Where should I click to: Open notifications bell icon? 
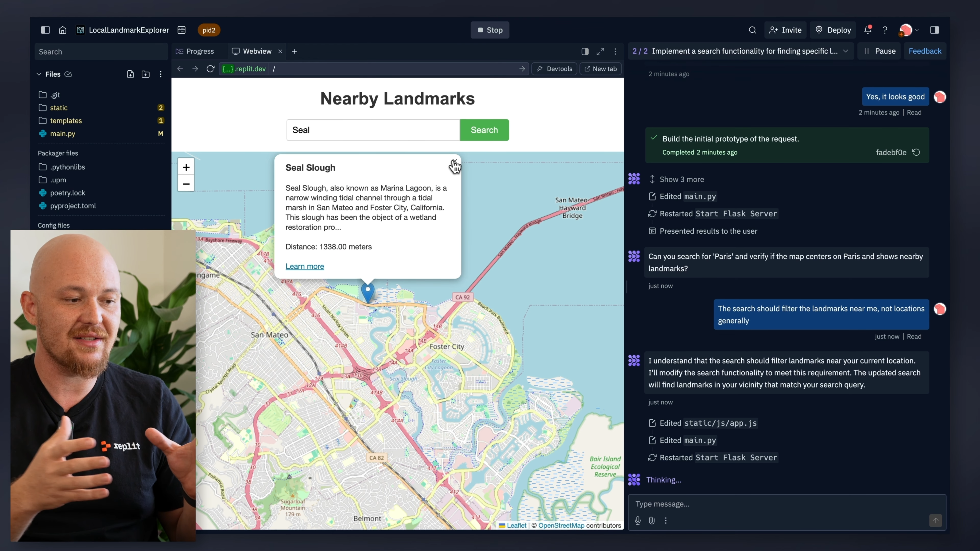(867, 30)
